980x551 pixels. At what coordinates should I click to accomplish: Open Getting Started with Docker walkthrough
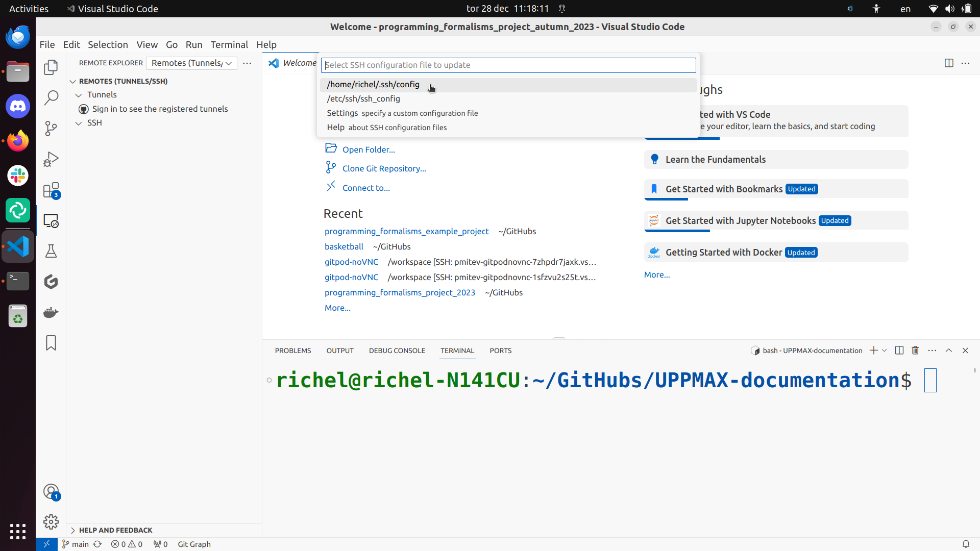pyautogui.click(x=776, y=253)
